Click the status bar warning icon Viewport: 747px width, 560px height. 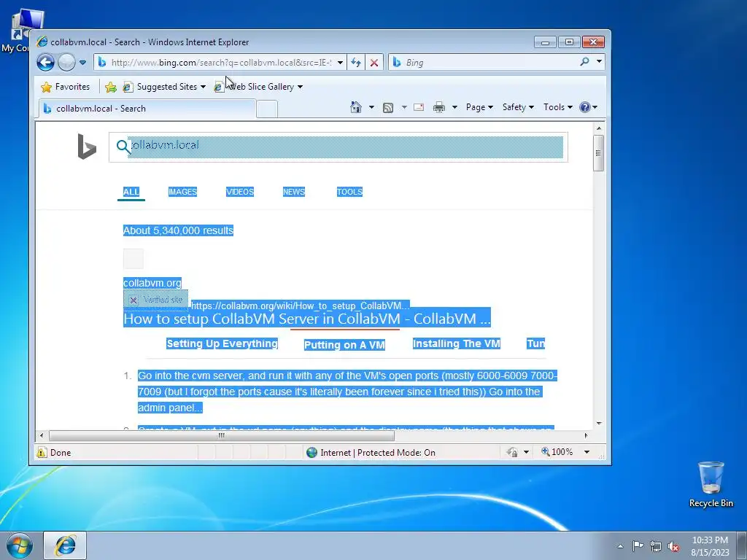click(x=42, y=452)
